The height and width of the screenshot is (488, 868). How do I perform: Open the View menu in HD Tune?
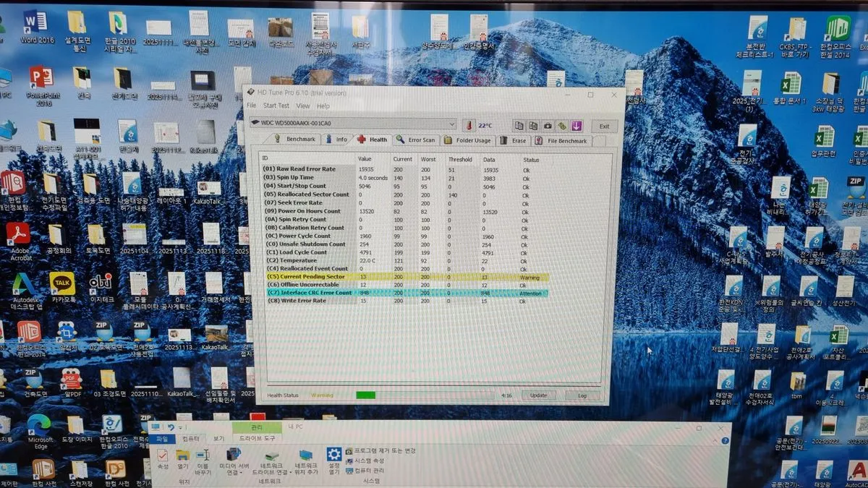[x=303, y=106]
